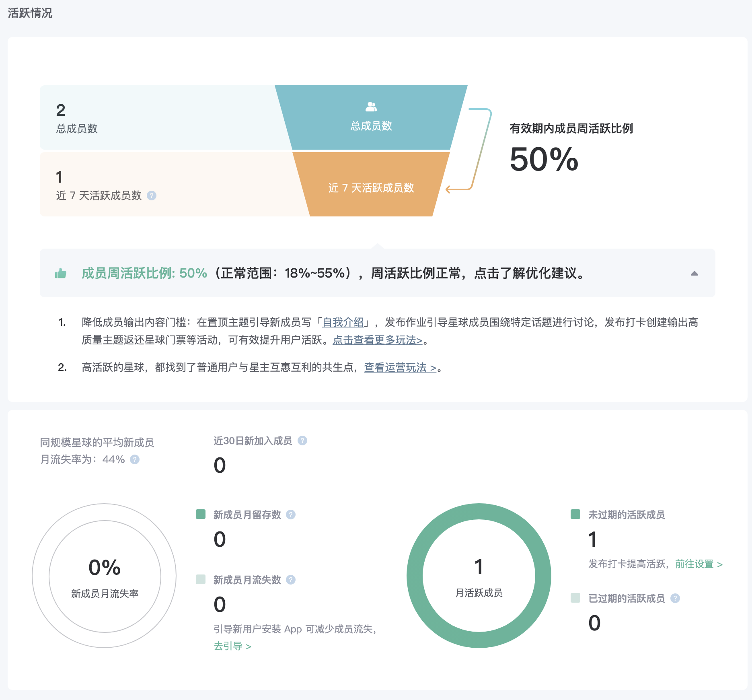
Task: Click the 月活跃成员 donut chart
Action: click(x=479, y=576)
